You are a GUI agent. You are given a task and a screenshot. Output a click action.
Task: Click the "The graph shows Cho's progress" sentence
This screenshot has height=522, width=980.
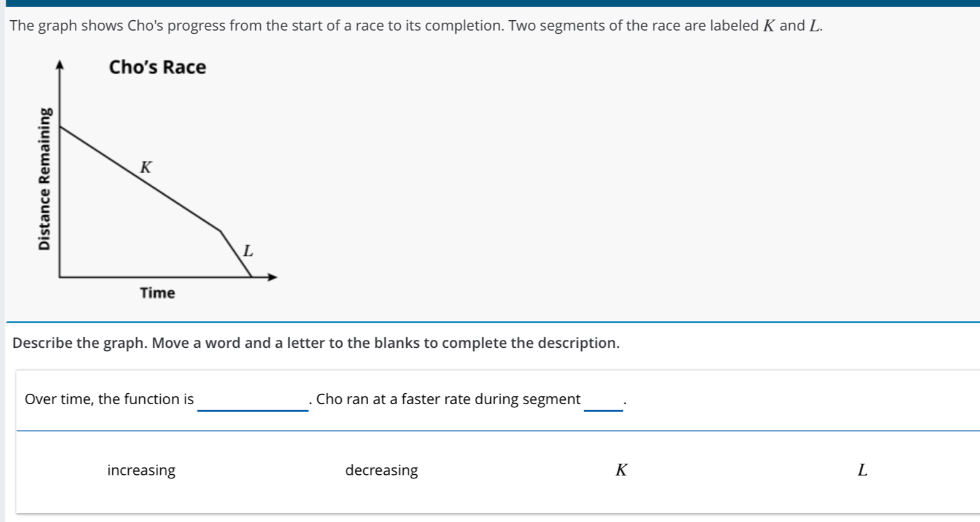[x=415, y=26]
